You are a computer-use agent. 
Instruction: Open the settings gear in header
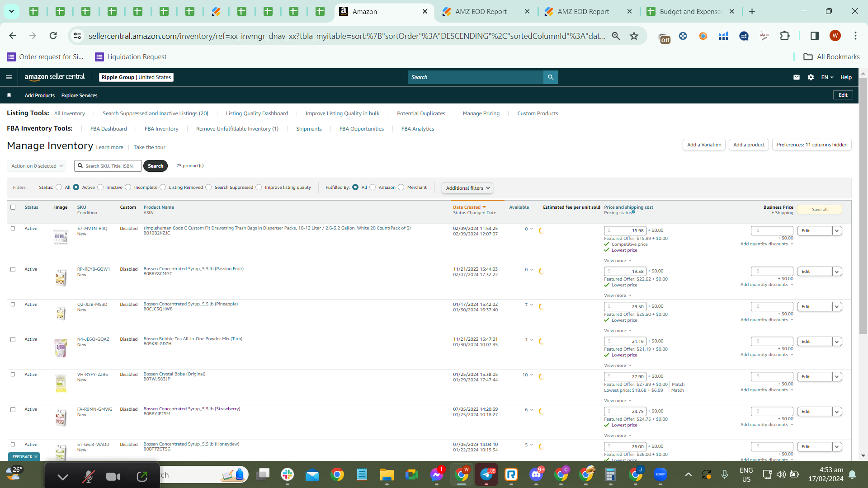(811, 77)
